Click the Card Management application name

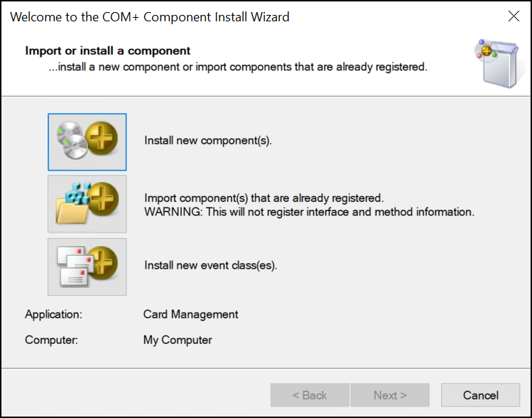click(190, 314)
